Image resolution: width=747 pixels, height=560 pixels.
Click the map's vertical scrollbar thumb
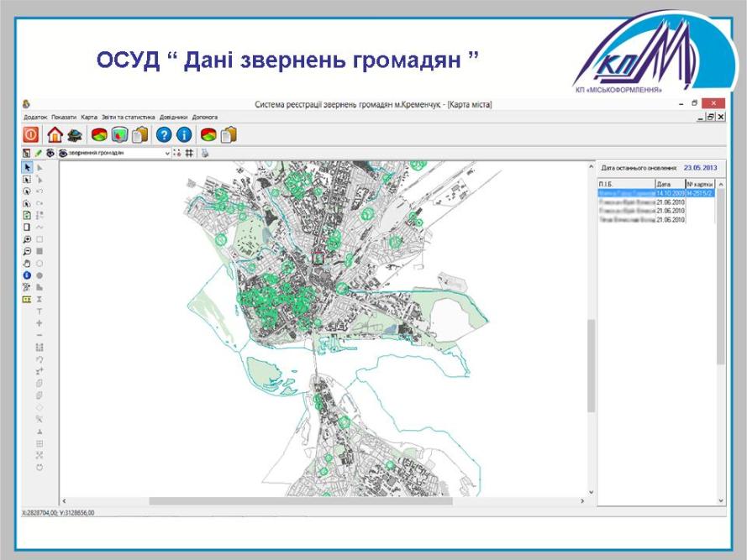point(591,365)
